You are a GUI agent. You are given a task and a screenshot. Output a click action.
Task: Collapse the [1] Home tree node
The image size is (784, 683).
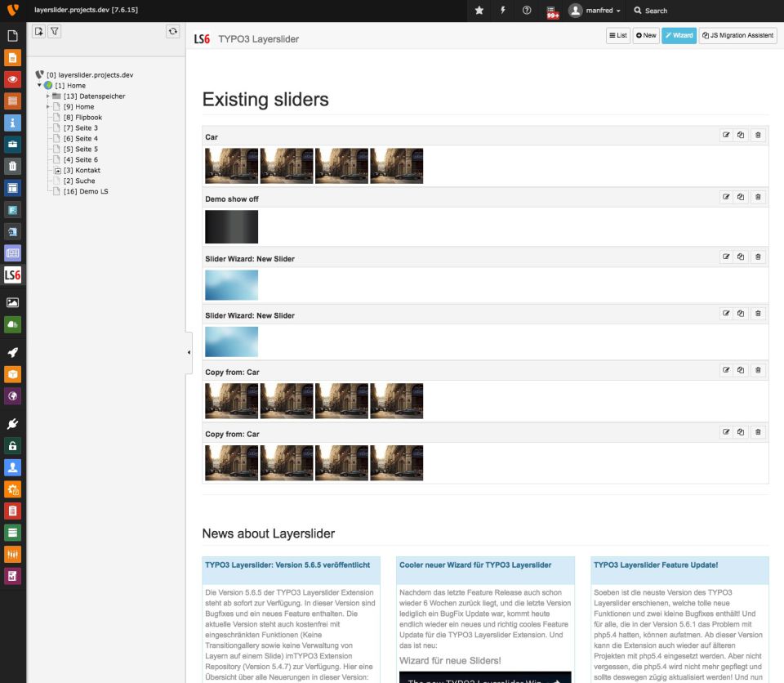pyautogui.click(x=39, y=85)
